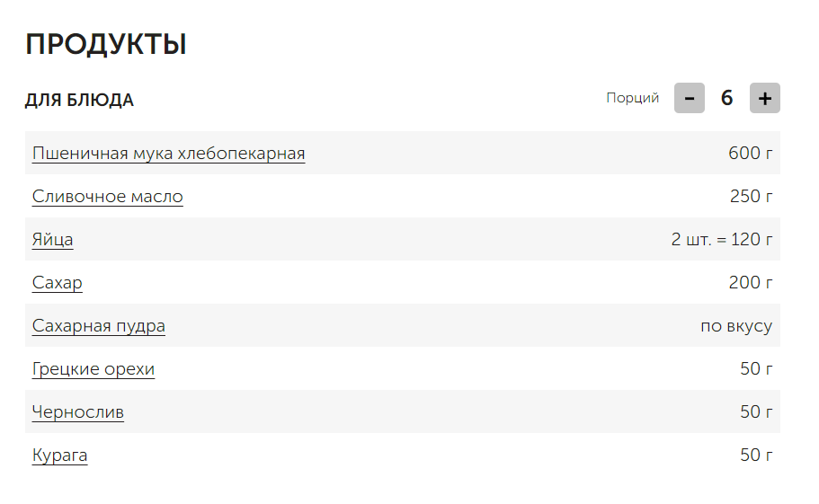The image size is (819, 504).
Task: Open the Сахарная пудра link
Action: click(98, 326)
